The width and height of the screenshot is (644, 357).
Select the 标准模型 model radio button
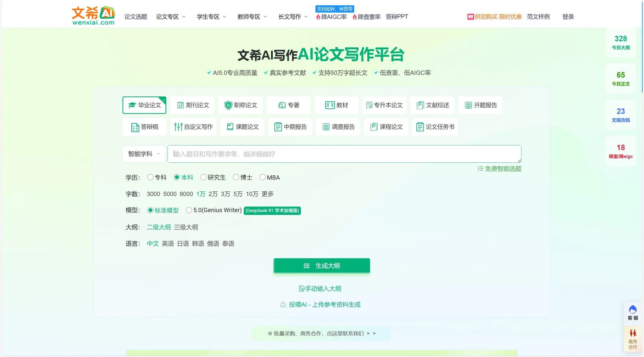(150, 210)
